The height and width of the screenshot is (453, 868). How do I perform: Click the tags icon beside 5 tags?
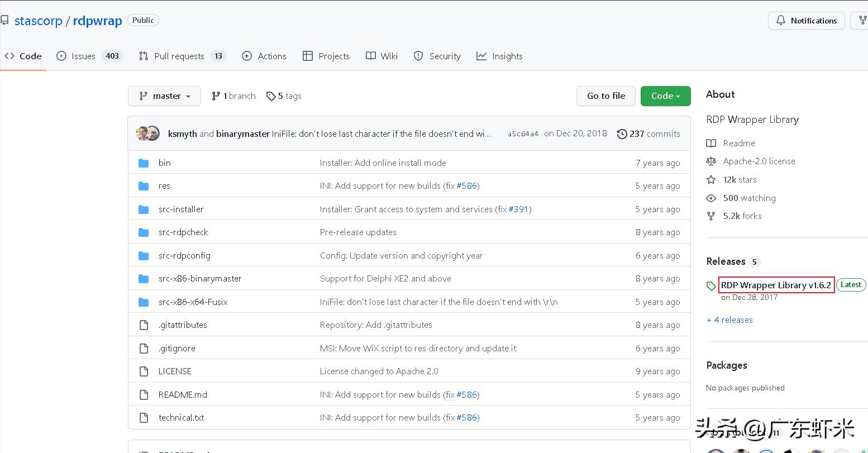271,96
